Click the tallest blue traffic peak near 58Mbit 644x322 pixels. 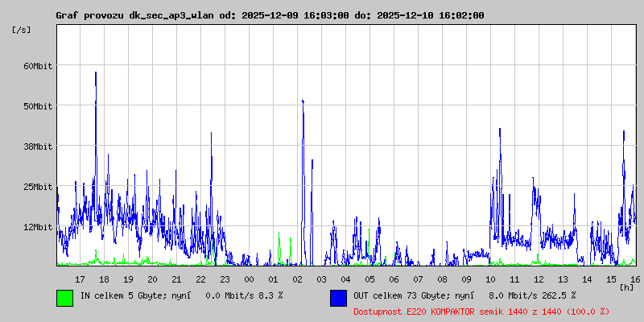coord(96,74)
